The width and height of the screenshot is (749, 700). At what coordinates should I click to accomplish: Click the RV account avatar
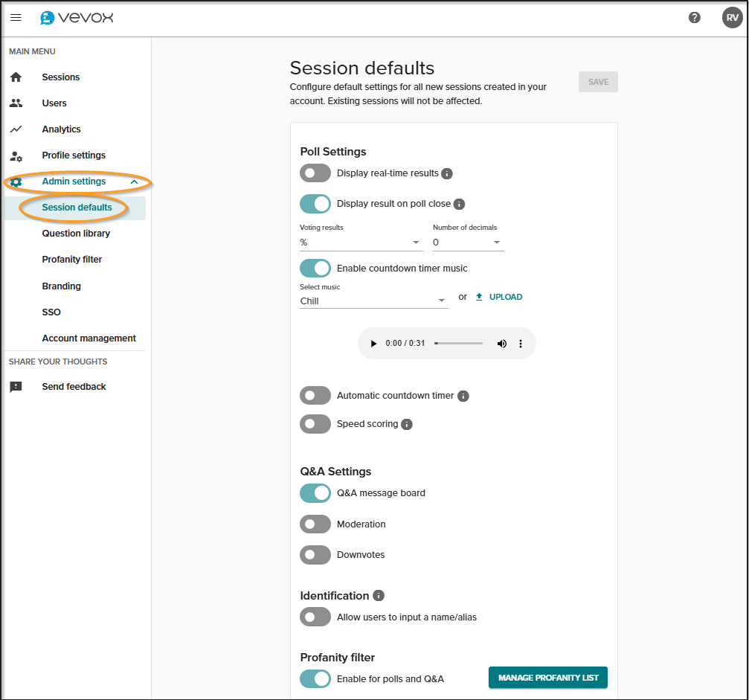[x=731, y=17]
